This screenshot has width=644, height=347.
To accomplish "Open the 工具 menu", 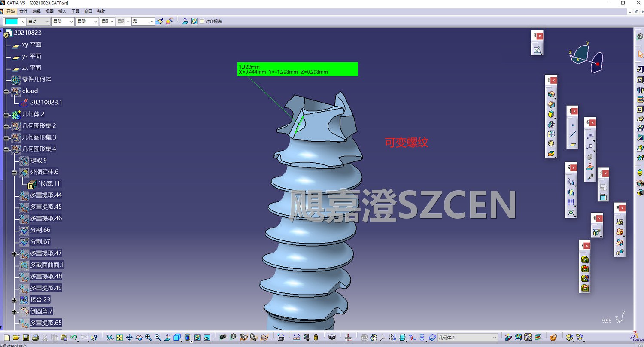I will click(75, 12).
